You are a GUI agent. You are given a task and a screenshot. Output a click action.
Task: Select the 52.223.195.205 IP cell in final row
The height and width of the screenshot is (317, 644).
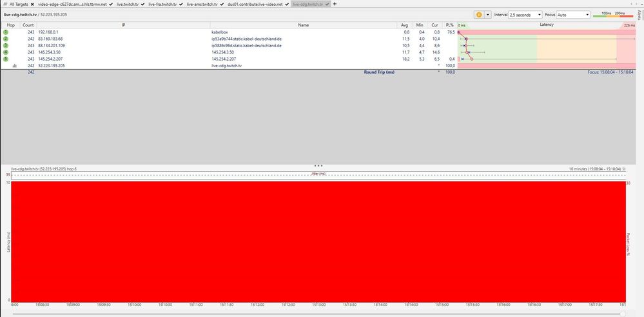(x=52, y=66)
